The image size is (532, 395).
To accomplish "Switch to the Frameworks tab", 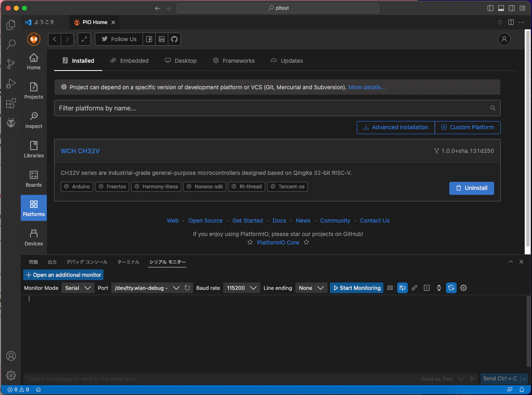I will pyautogui.click(x=234, y=61).
